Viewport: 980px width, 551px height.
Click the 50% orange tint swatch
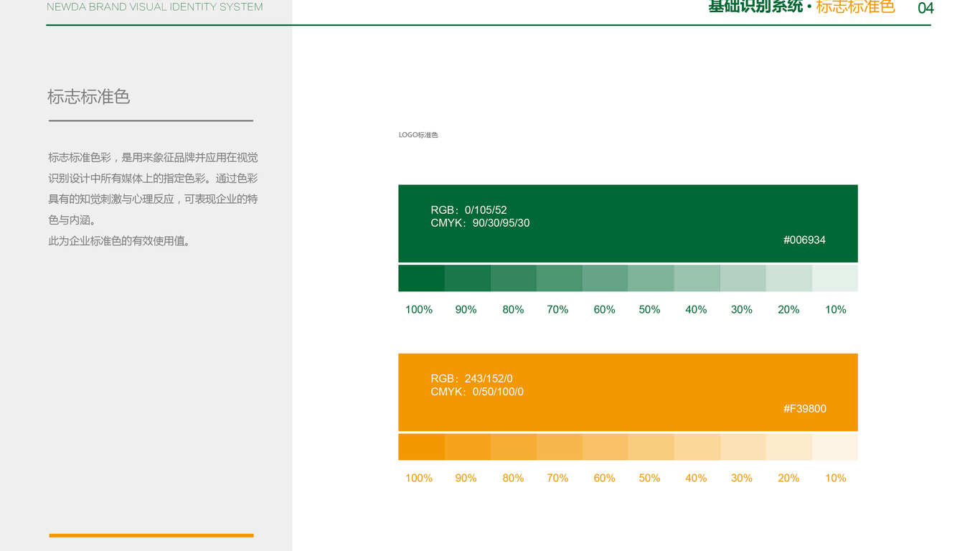point(651,447)
